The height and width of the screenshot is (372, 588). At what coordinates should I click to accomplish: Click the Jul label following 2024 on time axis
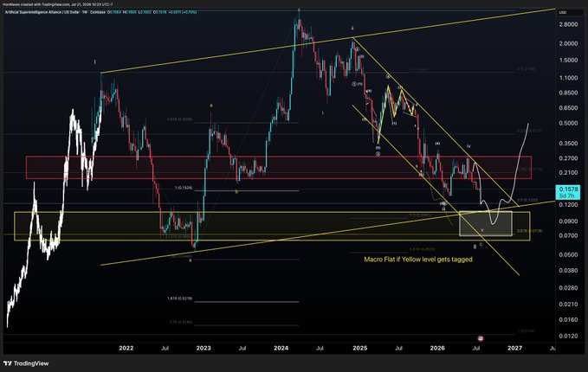click(x=320, y=348)
